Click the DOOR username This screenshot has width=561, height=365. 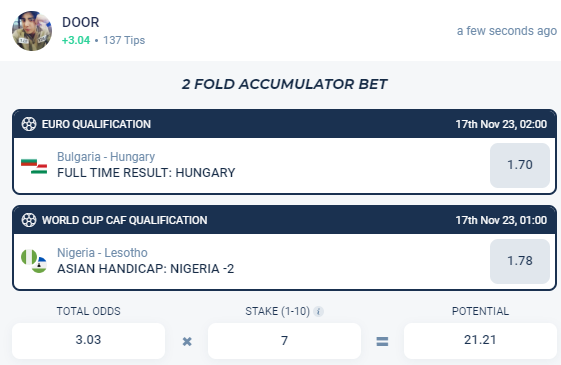[x=81, y=22]
